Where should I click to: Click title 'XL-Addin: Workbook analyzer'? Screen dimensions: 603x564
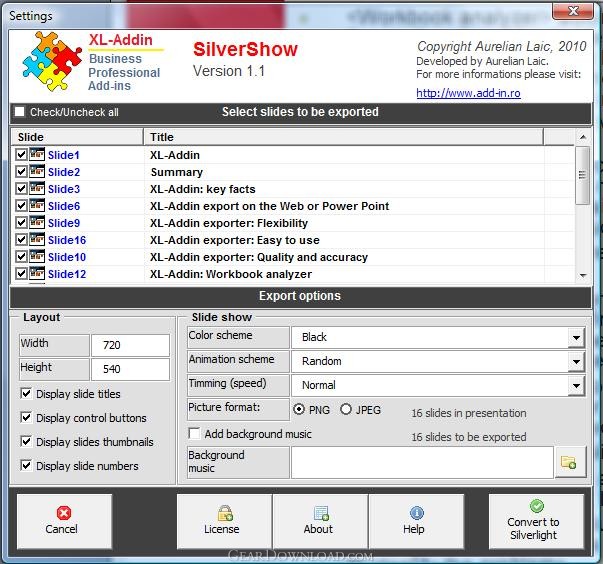[231, 274]
